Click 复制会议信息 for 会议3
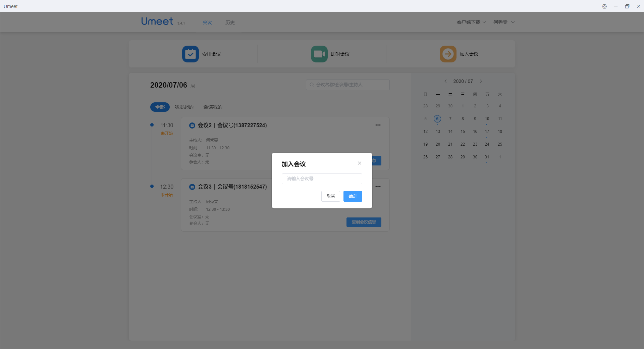Viewport: 644px width, 349px height. 364,222
